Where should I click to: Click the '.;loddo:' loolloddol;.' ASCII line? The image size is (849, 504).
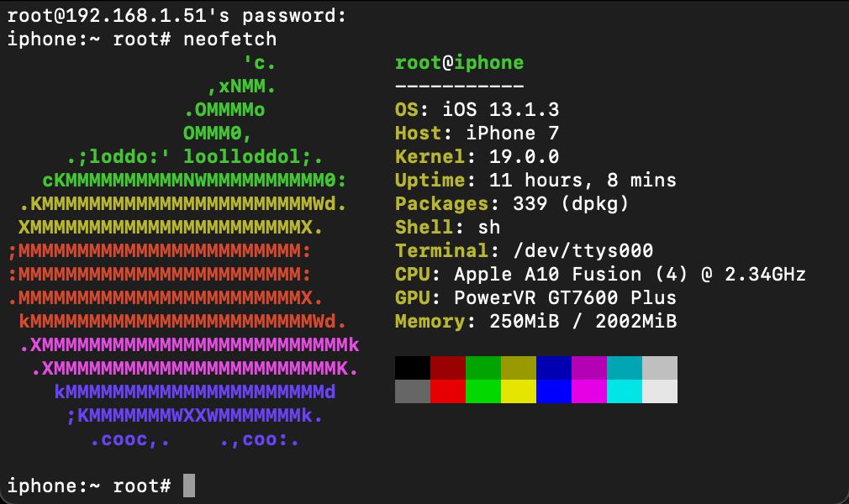click(x=195, y=157)
